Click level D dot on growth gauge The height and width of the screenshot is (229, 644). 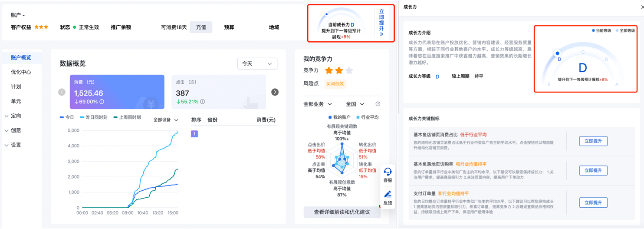tap(558, 53)
